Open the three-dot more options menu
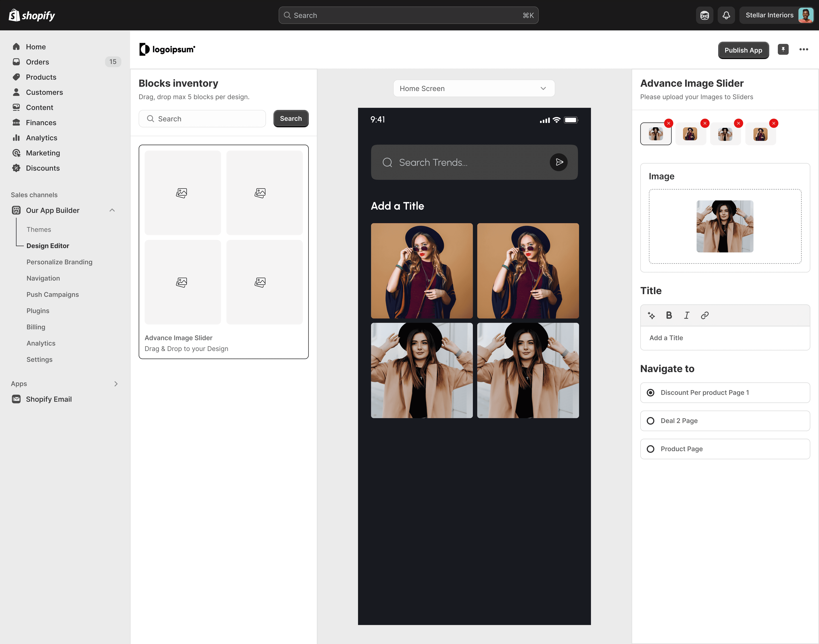The image size is (819, 644). point(804,49)
